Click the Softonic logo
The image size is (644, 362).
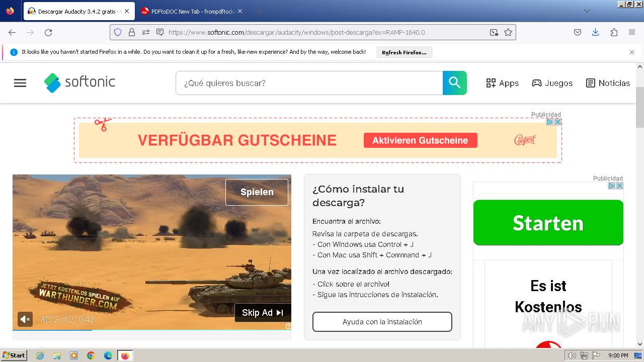pyautogui.click(x=79, y=82)
